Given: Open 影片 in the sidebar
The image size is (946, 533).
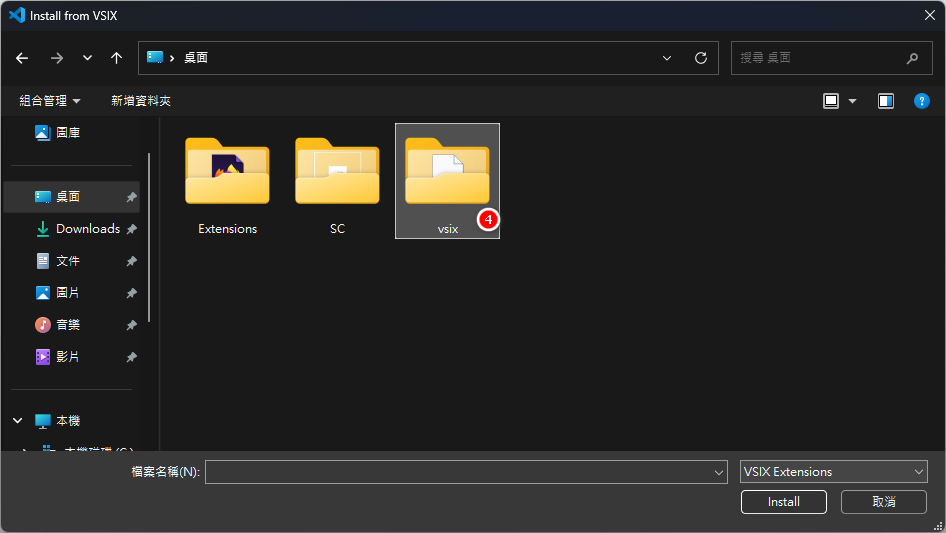Looking at the screenshot, I should pyautogui.click(x=57, y=357).
